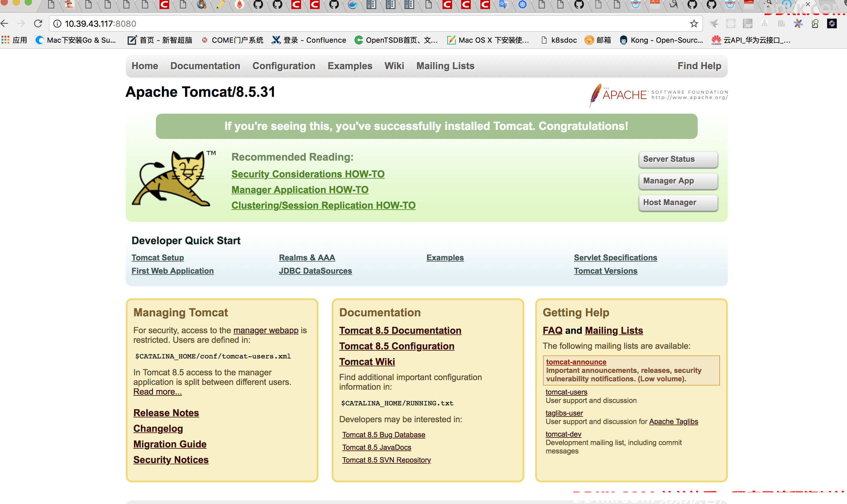
Task: Click the browser forward arrow
Action: pyautogui.click(x=21, y=23)
